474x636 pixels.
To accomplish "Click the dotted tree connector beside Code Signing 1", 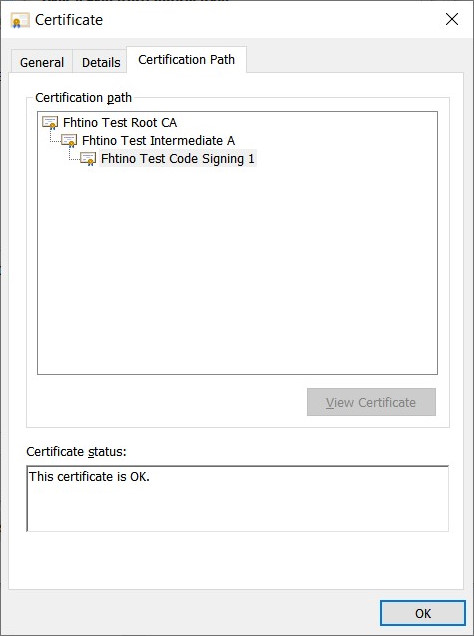I will coord(74,155).
